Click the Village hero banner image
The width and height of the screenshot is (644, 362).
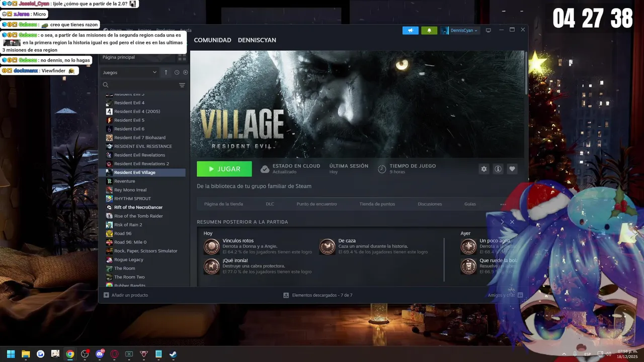point(357,104)
